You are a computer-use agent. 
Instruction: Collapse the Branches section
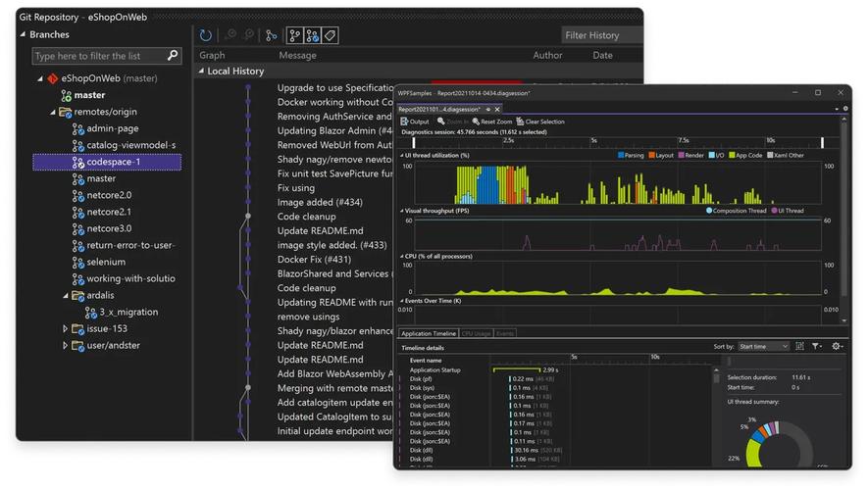point(23,34)
